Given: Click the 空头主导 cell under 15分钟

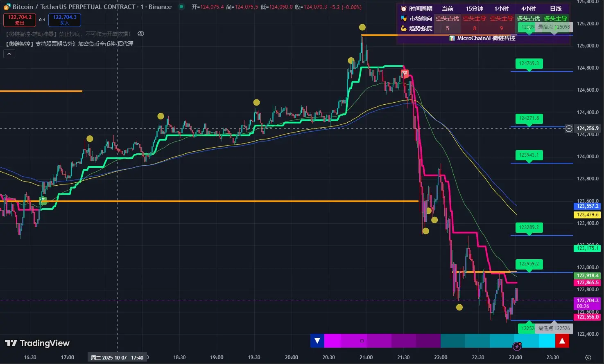Looking at the screenshot, I should click(x=475, y=18).
